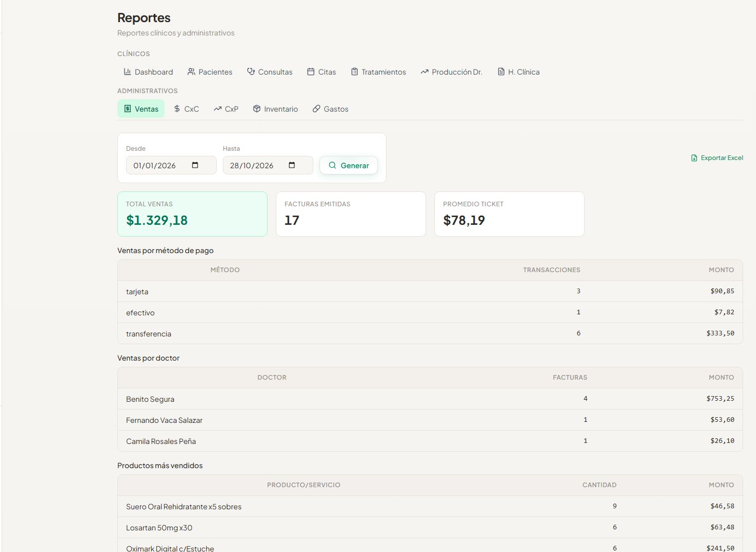Switch to the Dashboard report tab
The image size is (756, 552).
click(148, 72)
